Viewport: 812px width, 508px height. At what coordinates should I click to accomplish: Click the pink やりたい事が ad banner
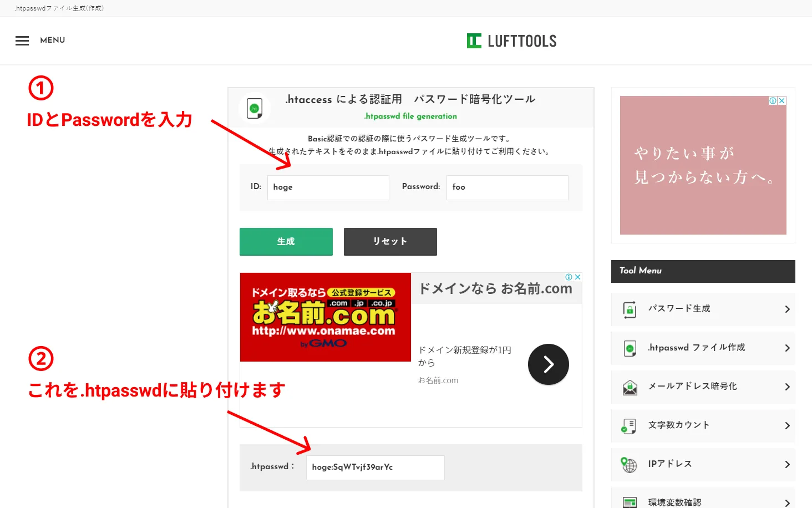pos(703,165)
